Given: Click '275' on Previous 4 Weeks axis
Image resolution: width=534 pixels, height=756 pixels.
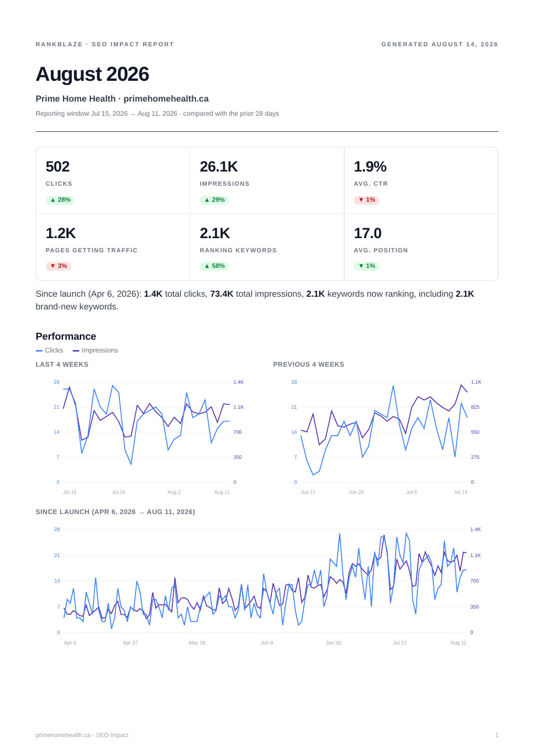Looking at the screenshot, I should pos(475,457).
